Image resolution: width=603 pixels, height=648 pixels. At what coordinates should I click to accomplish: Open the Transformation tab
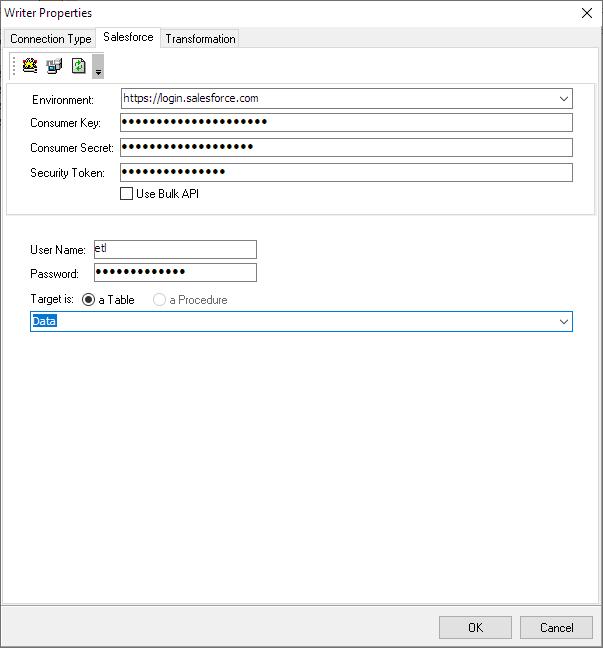tap(200, 39)
